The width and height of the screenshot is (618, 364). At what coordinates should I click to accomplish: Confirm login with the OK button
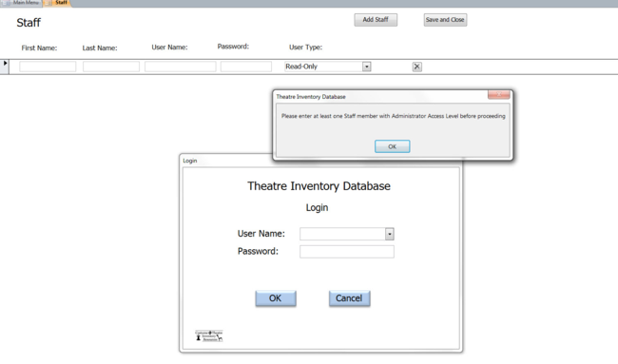coord(276,298)
